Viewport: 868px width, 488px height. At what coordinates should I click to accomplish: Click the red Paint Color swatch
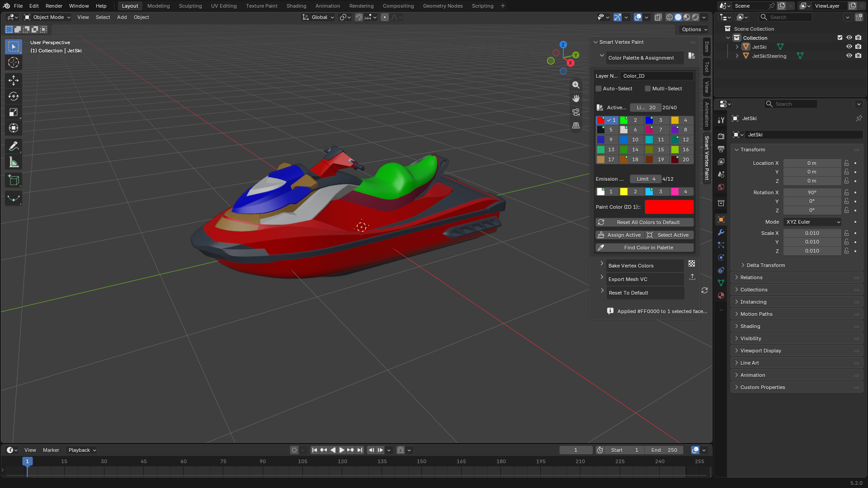669,207
